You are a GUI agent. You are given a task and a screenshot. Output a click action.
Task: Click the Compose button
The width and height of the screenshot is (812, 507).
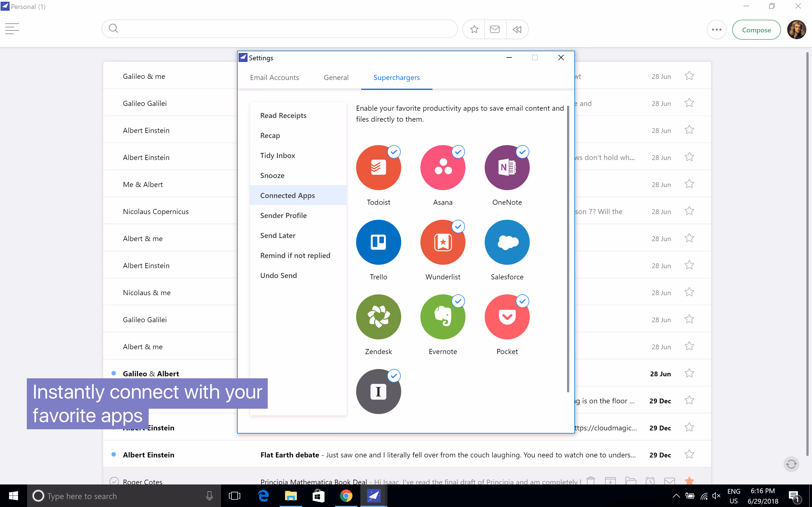[756, 30]
